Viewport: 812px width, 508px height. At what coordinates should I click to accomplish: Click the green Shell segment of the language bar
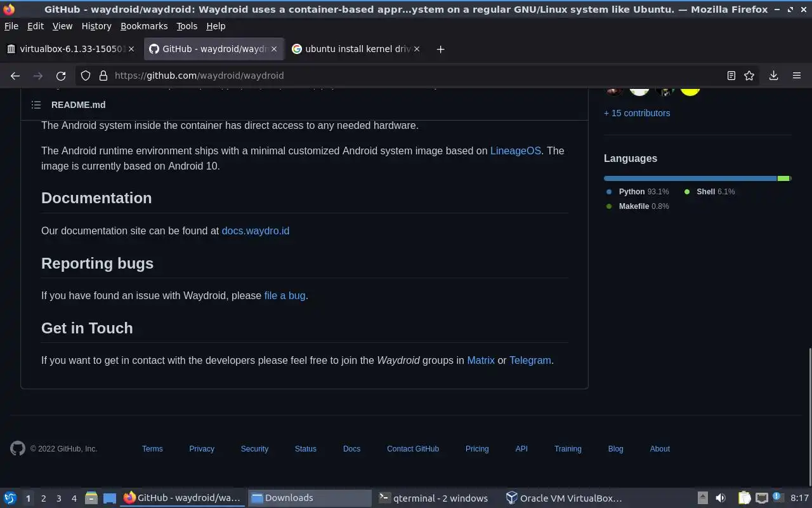click(x=783, y=178)
